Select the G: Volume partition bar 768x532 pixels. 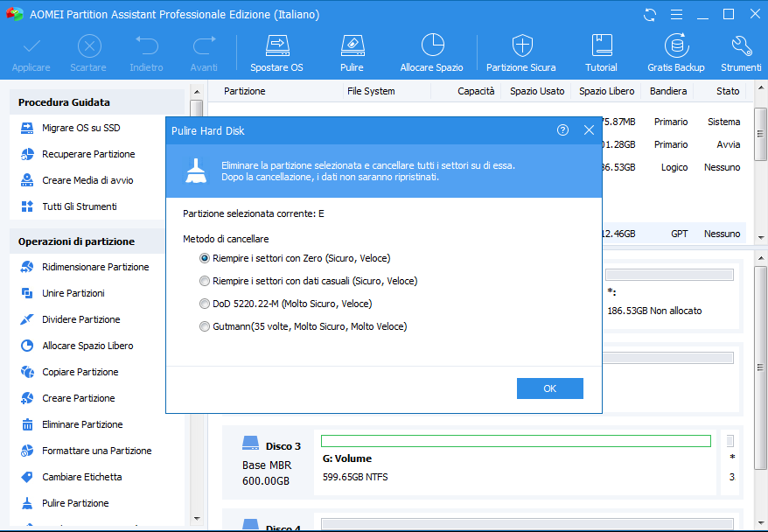[516, 441]
